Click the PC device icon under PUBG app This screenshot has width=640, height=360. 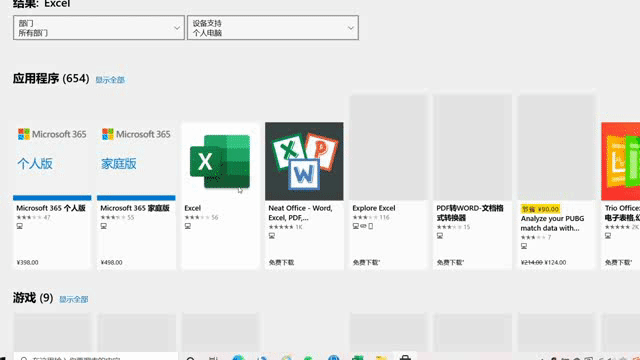(524, 246)
